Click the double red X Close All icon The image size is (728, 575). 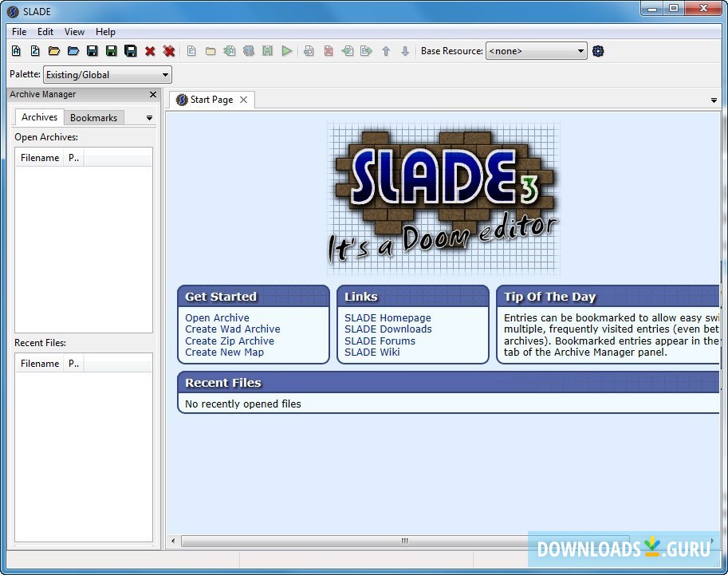[x=169, y=51]
